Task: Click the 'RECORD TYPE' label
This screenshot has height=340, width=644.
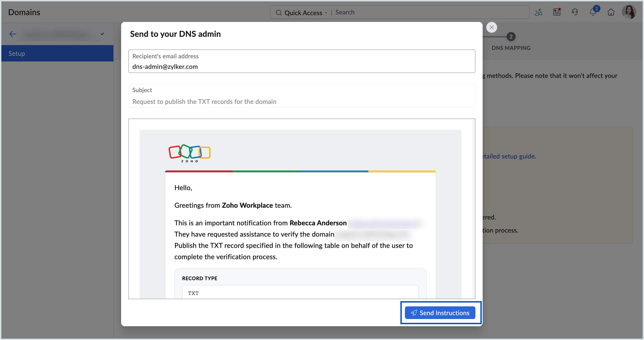Action: point(200,278)
